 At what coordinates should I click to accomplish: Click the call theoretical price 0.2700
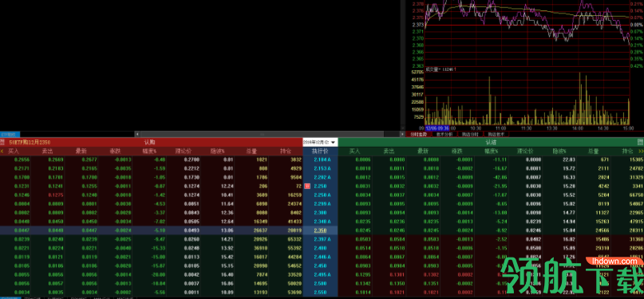tap(192, 159)
